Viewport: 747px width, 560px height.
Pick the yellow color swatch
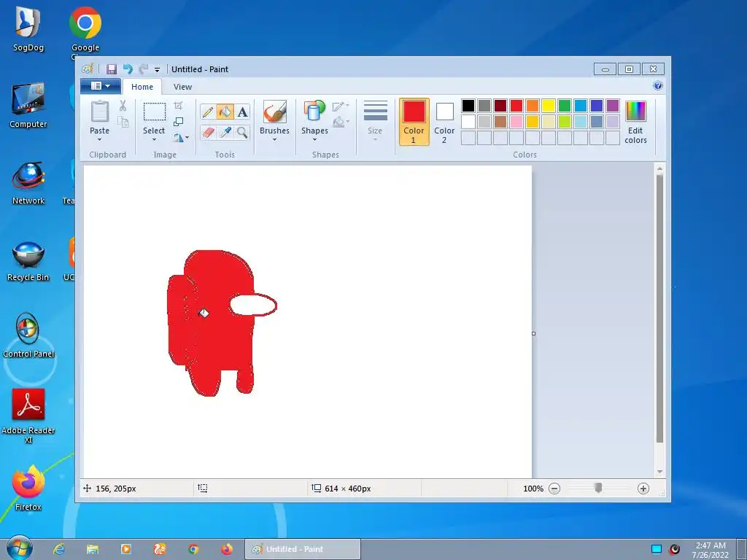549,105
